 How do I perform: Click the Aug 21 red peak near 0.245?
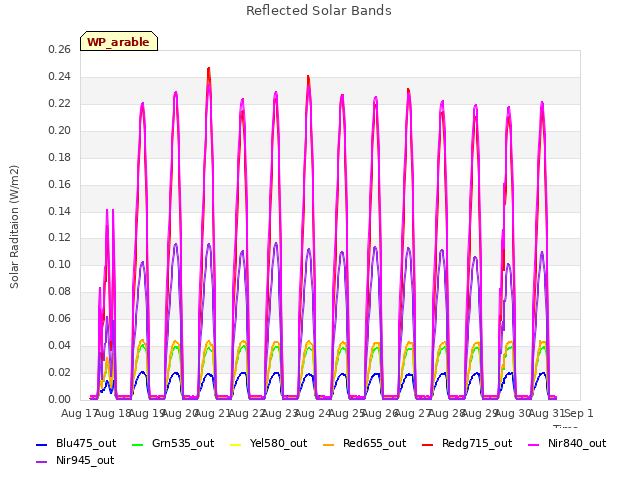point(209,69)
